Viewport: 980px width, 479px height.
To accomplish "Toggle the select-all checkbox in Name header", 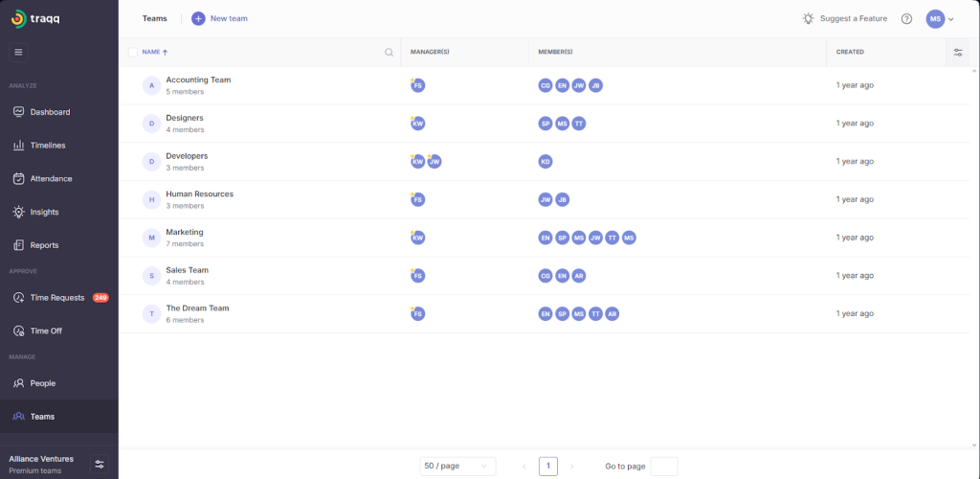I will click(133, 52).
